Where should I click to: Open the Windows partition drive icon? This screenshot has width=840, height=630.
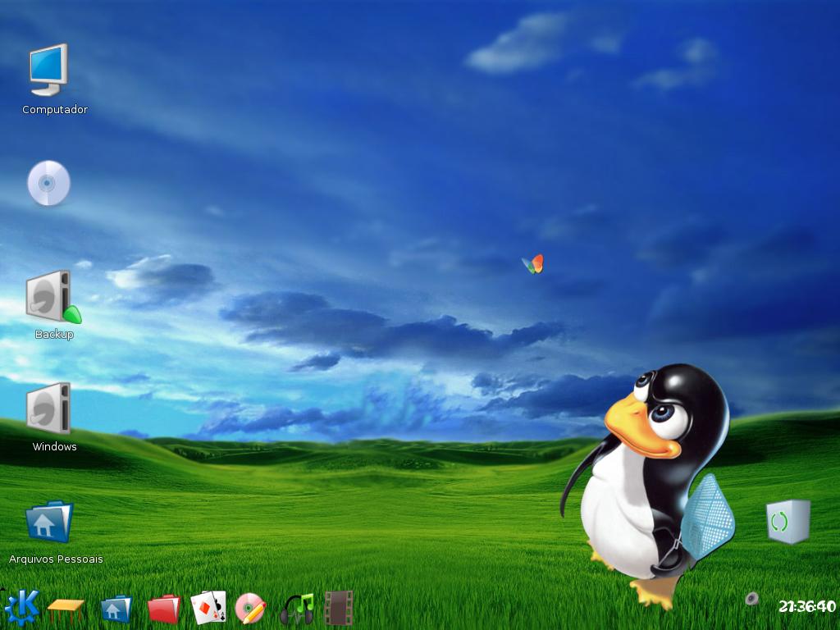(x=48, y=409)
